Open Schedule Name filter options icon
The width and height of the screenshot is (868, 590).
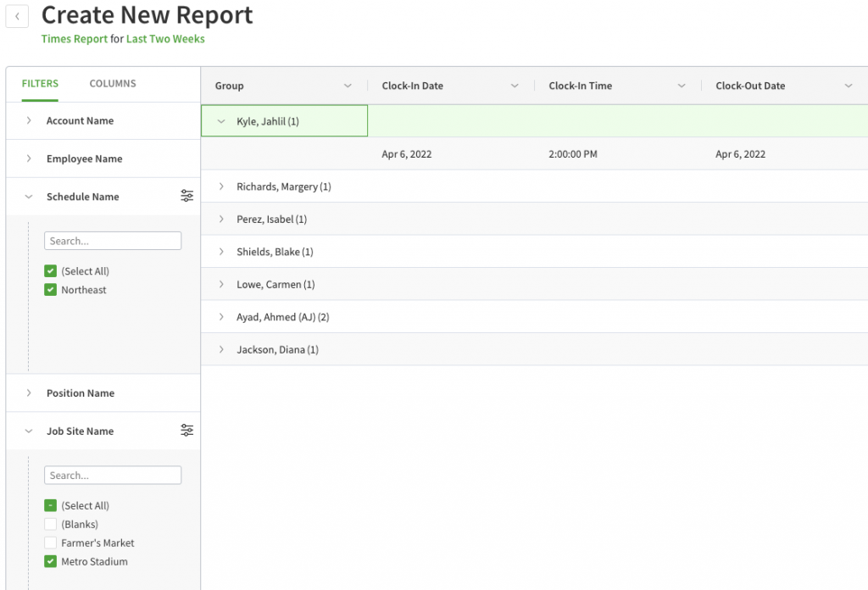click(186, 196)
